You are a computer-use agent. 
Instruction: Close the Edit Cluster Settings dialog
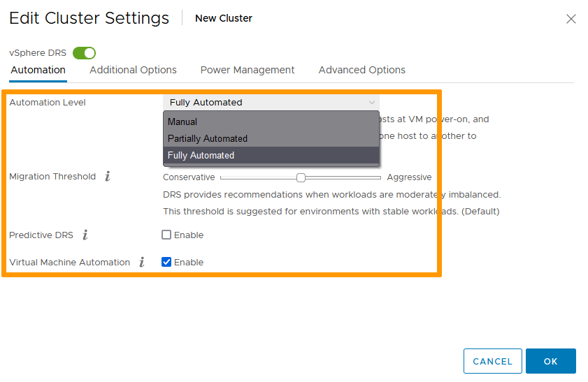(x=571, y=19)
